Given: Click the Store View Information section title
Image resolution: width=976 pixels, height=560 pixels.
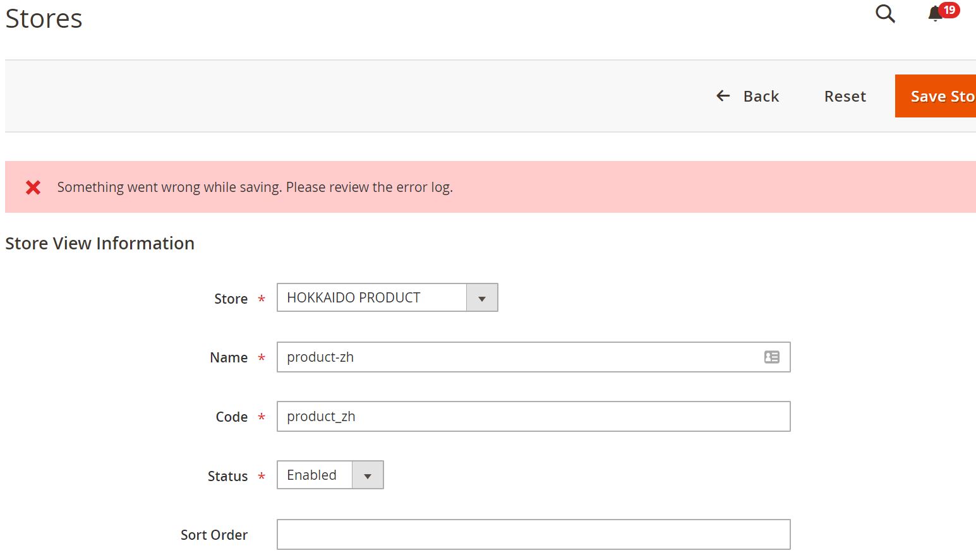Looking at the screenshot, I should (99, 243).
